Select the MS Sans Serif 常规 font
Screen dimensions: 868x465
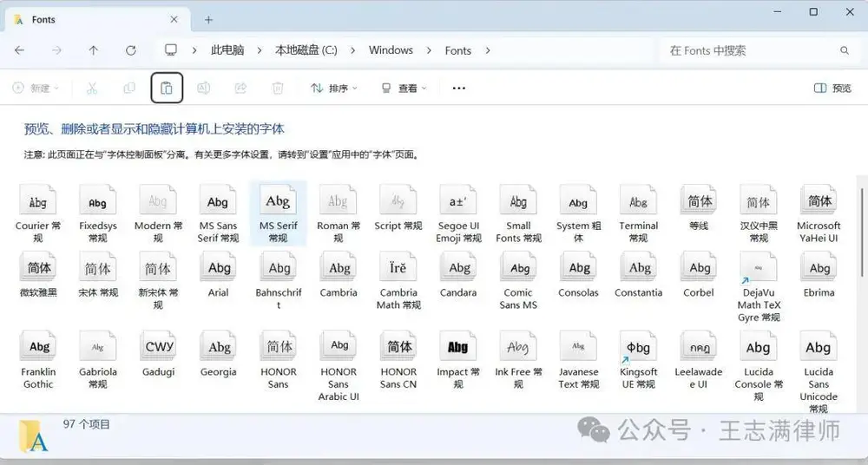pyautogui.click(x=218, y=213)
